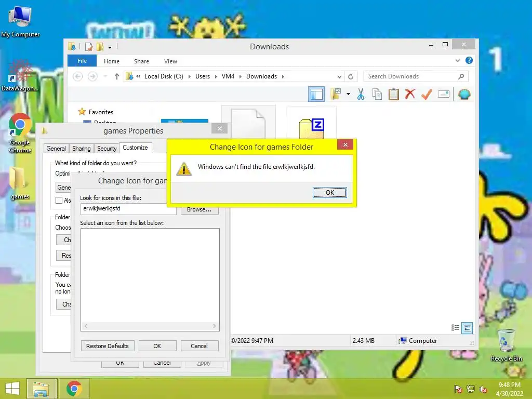Click the Rename toolbar icon

[444, 94]
